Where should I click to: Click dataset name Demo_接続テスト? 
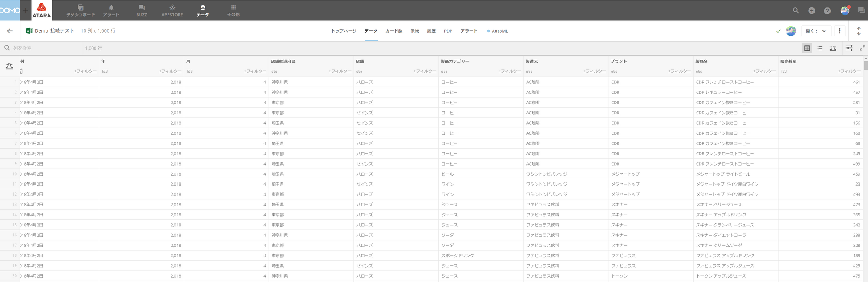coord(54,31)
